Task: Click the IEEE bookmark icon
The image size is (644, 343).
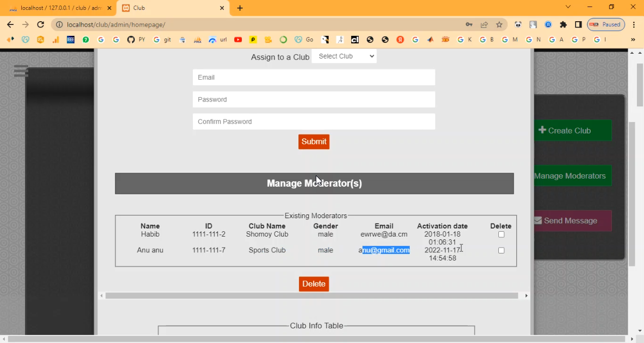Action: point(71,40)
